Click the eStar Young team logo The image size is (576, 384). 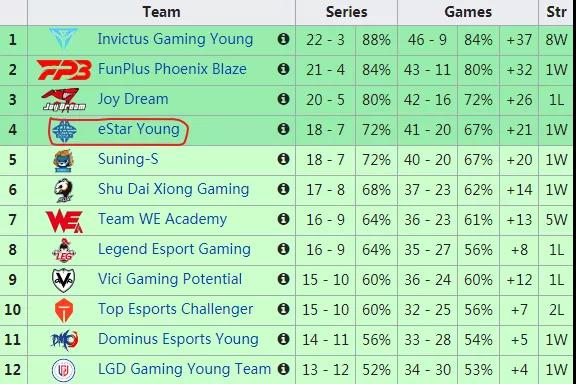click(64, 131)
